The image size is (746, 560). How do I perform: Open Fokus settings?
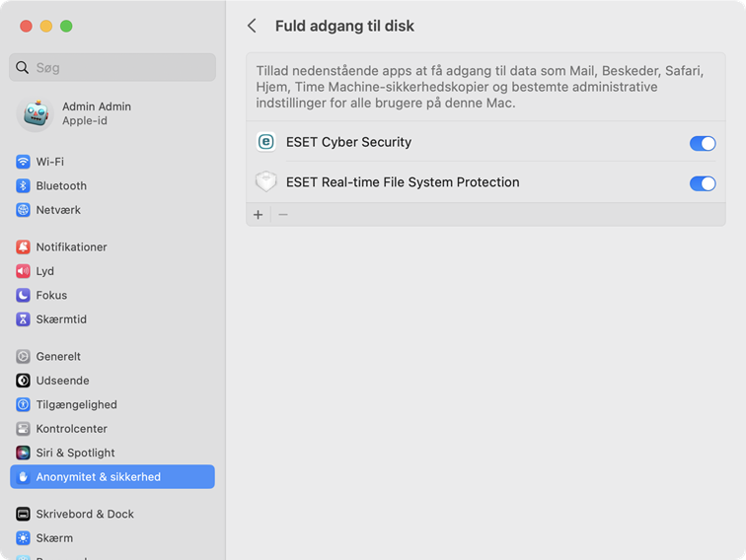tap(112, 295)
